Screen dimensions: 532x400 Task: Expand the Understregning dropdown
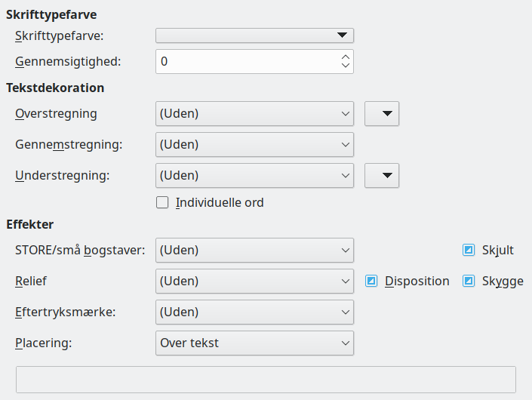(x=254, y=175)
